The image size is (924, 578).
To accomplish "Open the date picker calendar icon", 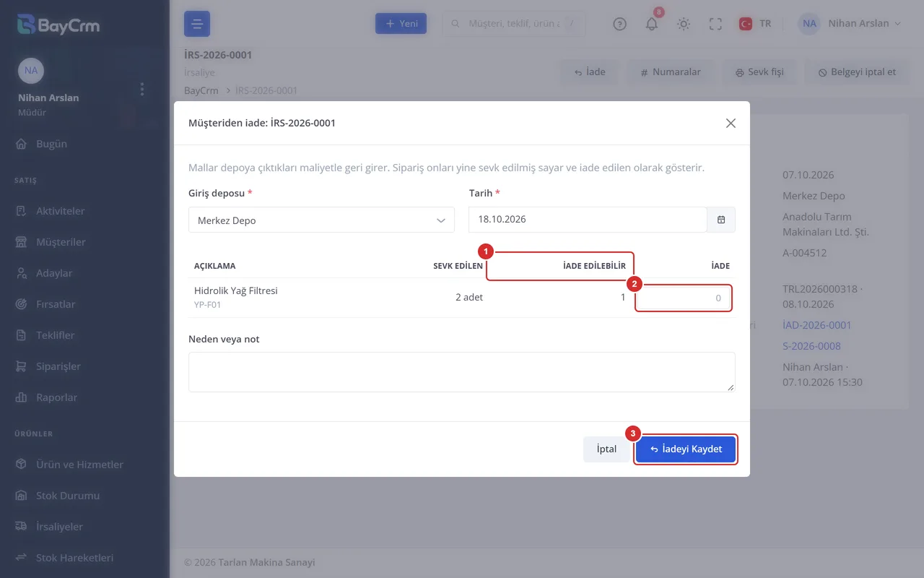I will pos(721,220).
